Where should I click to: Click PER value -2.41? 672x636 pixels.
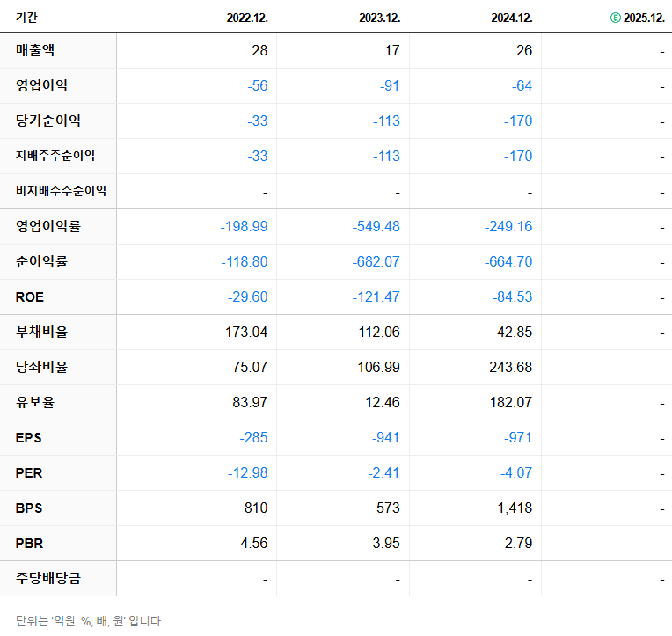pyautogui.click(x=383, y=472)
